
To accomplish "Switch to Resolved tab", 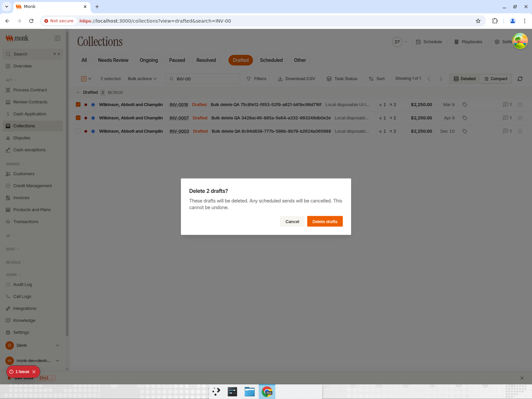I will pyautogui.click(x=206, y=60).
